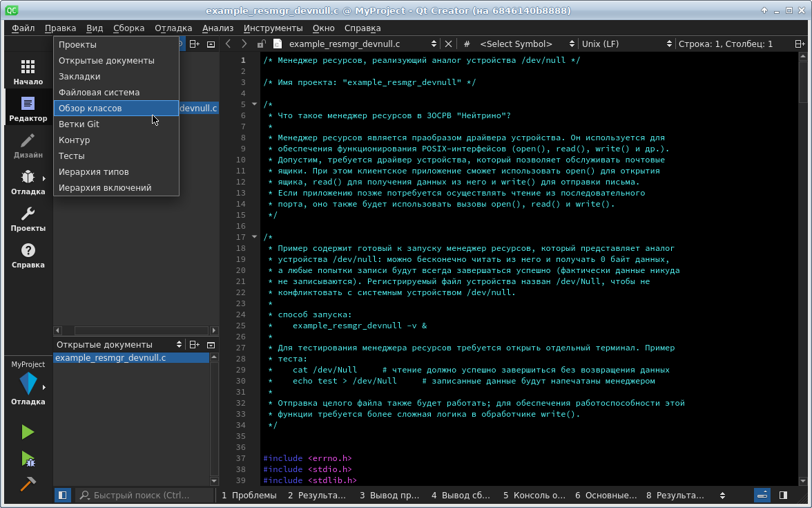Viewport: 812px width, 508px height.
Task: Click the Быстрый поиск locator field
Action: [x=145, y=495]
